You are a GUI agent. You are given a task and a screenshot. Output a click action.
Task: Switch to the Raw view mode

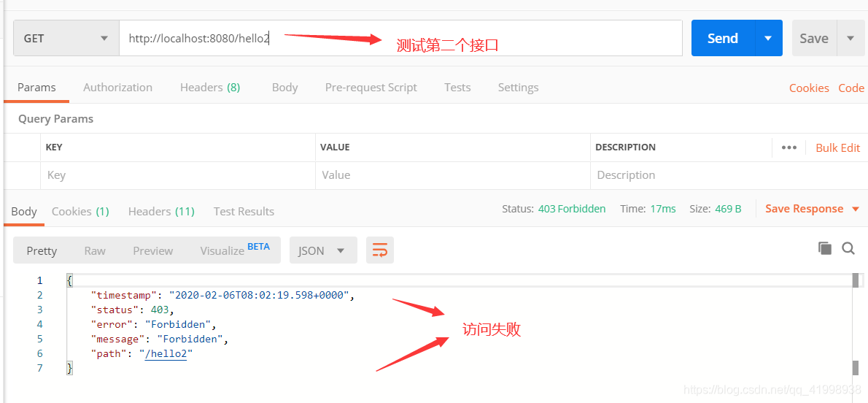coord(95,250)
